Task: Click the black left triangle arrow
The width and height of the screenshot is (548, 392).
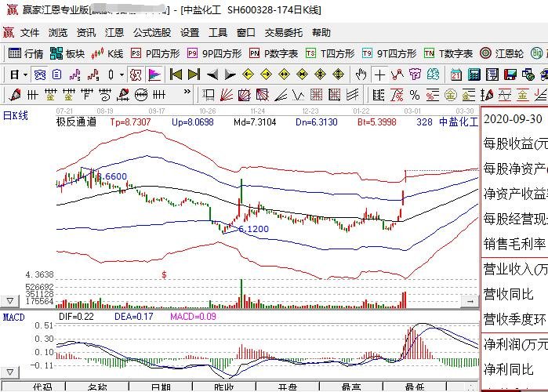Action: (x=212, y=74)
